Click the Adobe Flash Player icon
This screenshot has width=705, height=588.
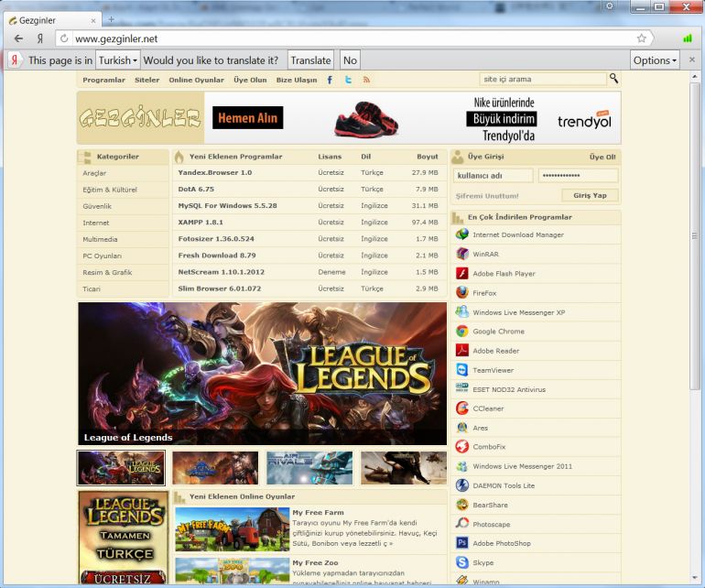click(461, 273)
